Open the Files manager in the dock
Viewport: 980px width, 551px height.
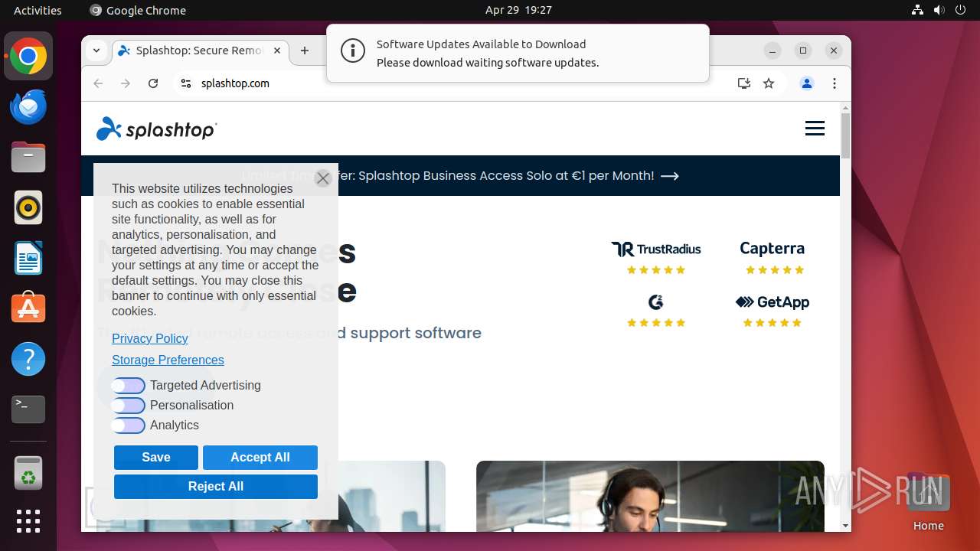click(28, 158)
